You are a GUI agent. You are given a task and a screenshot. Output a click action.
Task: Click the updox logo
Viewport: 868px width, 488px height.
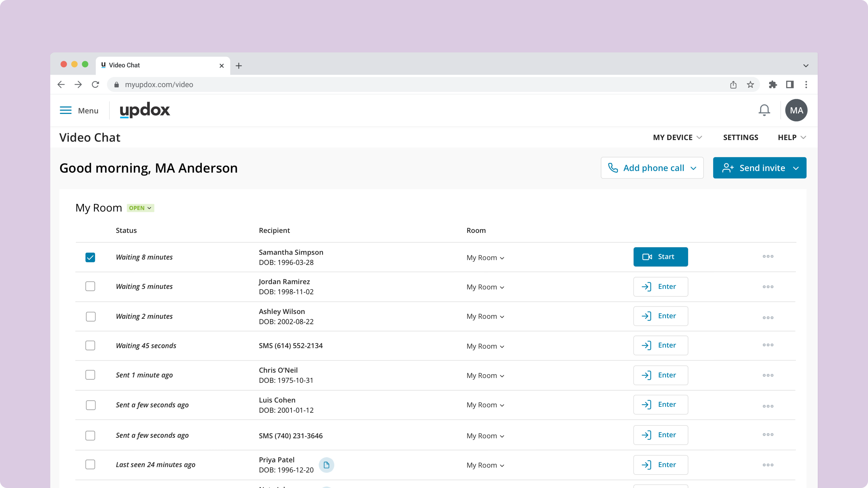tap(145, 110)
